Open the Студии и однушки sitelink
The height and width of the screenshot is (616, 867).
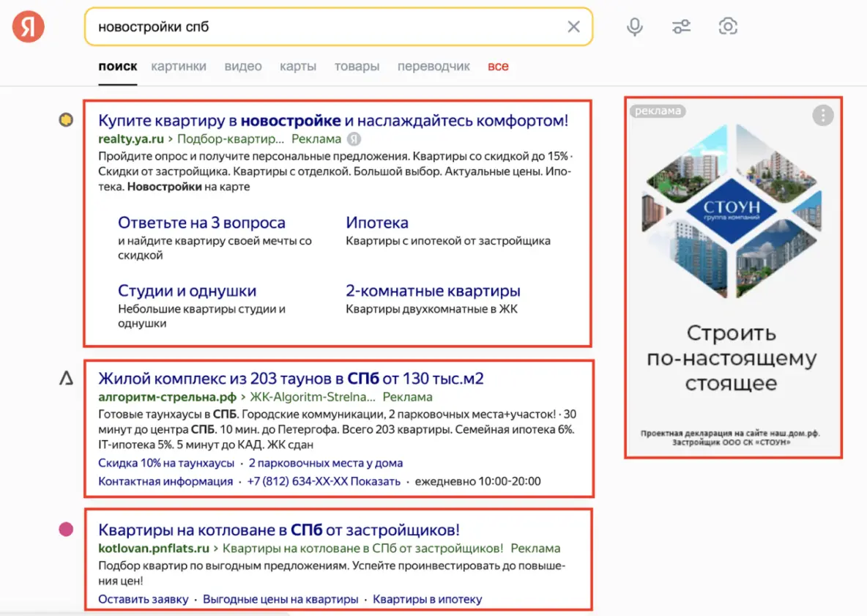[187, 291]
